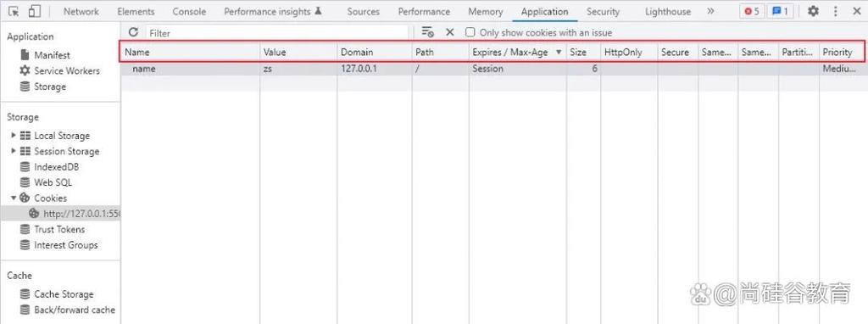868x324 pixels.
Task: Toggle the Expires / Max-Age sort arrow
Action: pos(558,52)
